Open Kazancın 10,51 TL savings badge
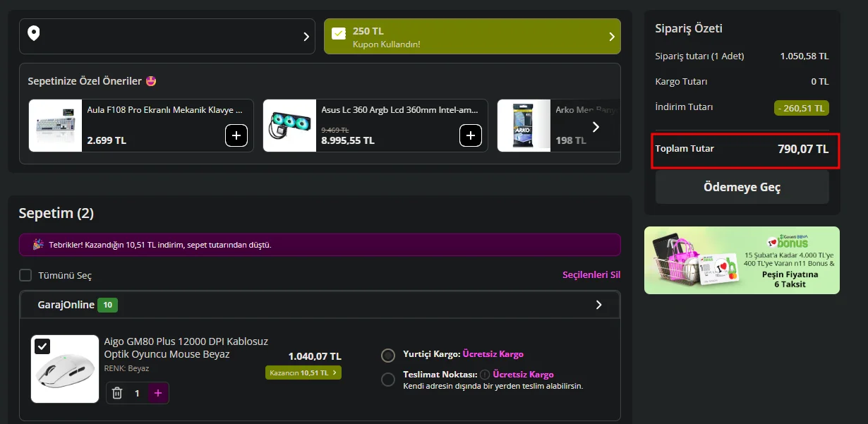The image size is (868, 424). tap(303, 372)
